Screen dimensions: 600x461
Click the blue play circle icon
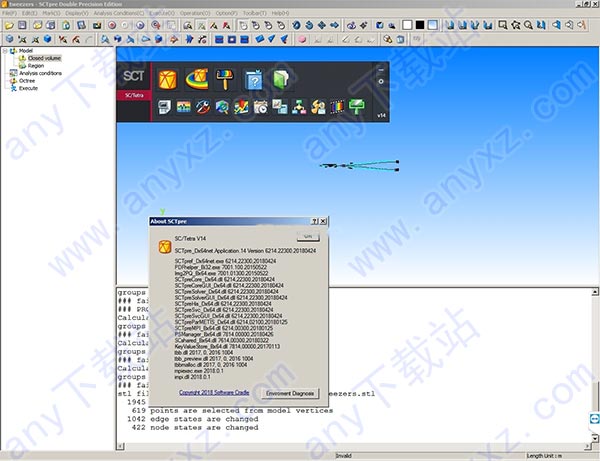[x=140, y=25]
